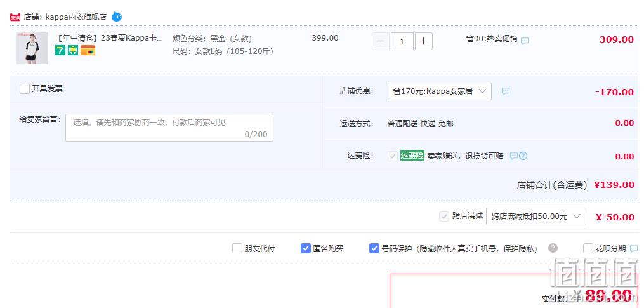Open the Kappa product thumbnail image

pyautogui.click(x=32, y=48)
